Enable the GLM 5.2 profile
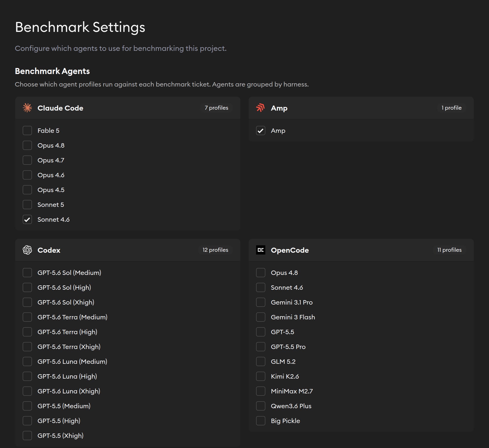Image resolution: width=489 pixels, height=448 pixels. pyautogui.click(x=261, y=361)
